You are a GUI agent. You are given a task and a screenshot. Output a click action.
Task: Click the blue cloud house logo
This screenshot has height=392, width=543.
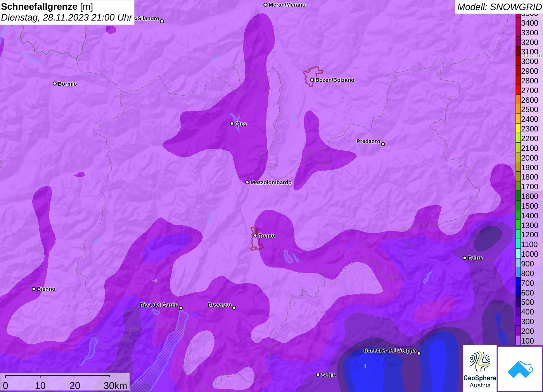click(520, 369)
